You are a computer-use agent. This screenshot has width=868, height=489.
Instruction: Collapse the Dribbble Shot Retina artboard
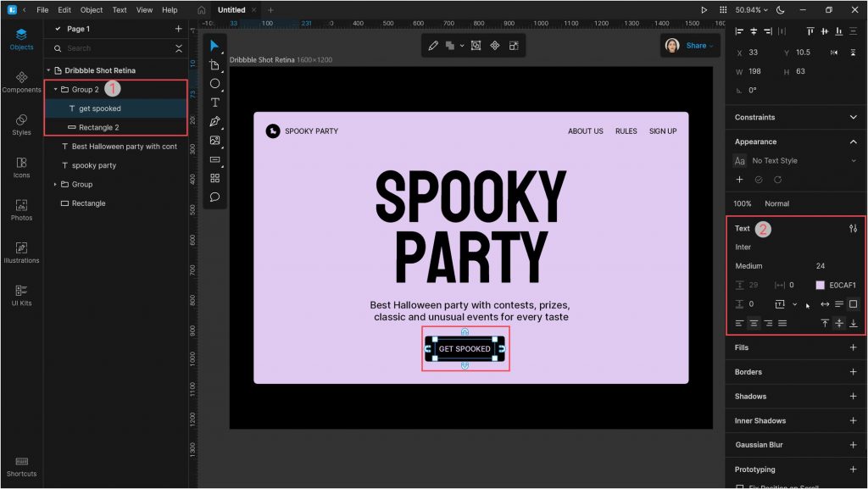point(48,70)
